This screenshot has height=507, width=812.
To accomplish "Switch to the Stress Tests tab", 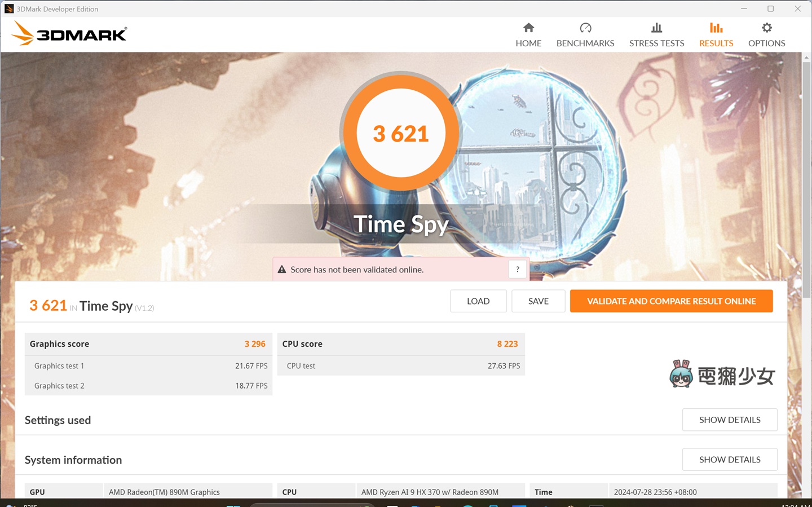I will (656, 35).
